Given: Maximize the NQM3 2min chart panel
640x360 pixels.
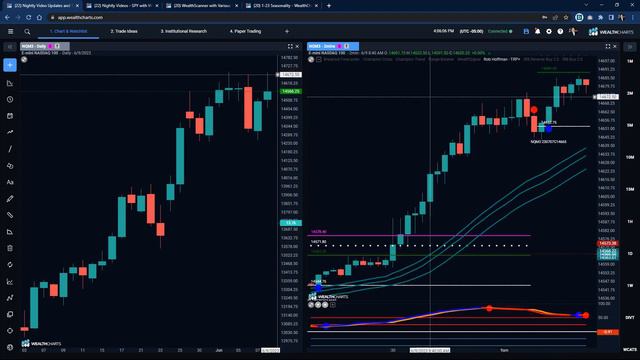Looking at the screenshot, I should point(608,47).
